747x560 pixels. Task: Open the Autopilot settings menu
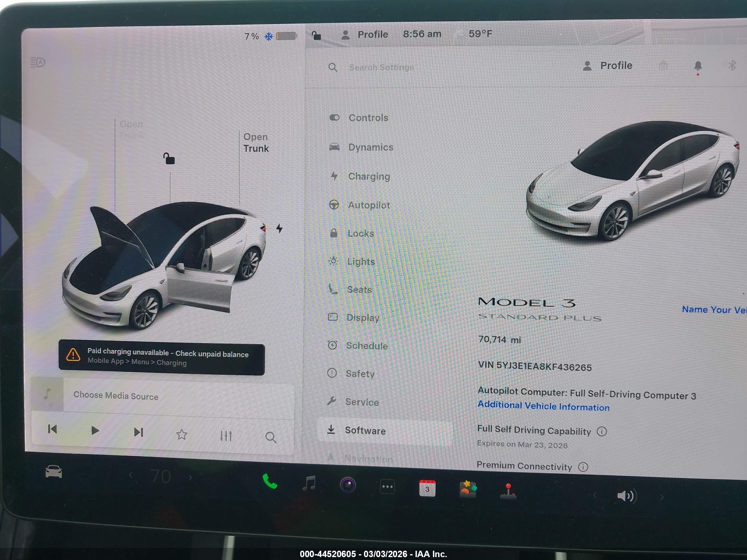tap(359, 205)
